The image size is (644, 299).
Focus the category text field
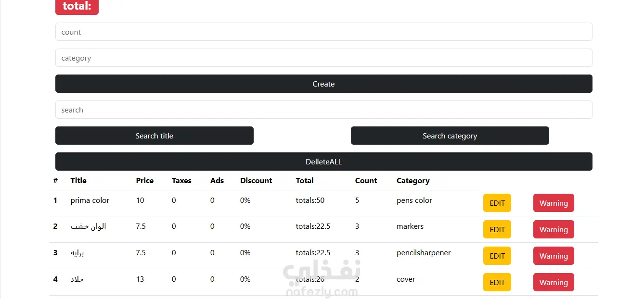(x=323, y=58)
